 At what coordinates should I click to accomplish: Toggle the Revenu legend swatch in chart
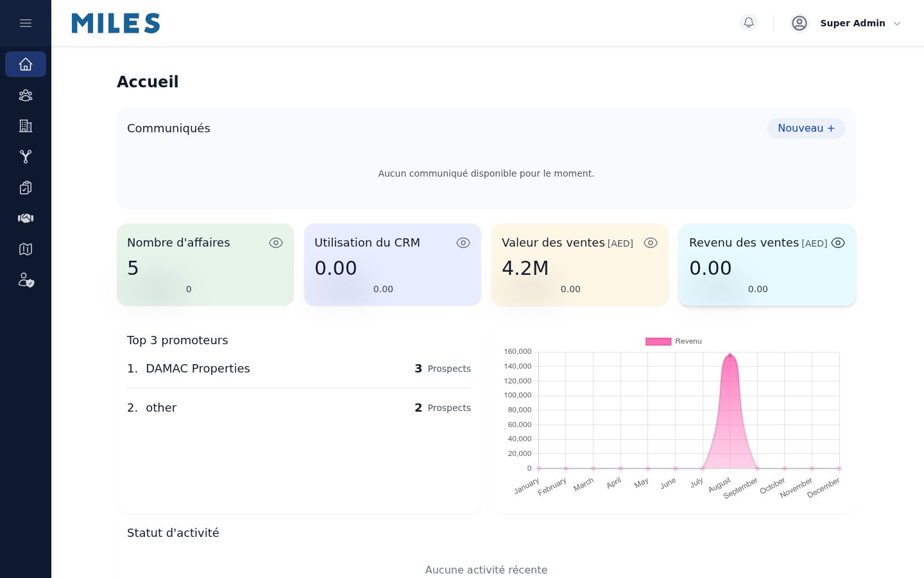(658, 342)
